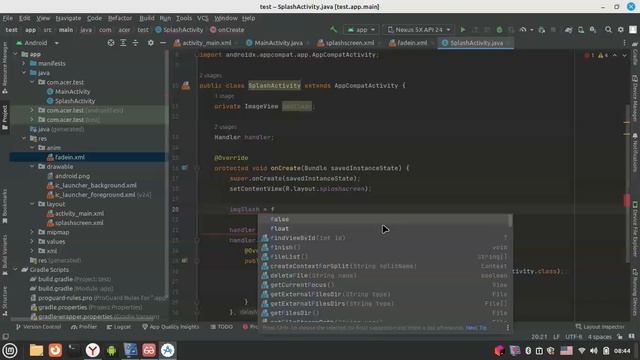Open the Refactor menu

pos(120,18)
